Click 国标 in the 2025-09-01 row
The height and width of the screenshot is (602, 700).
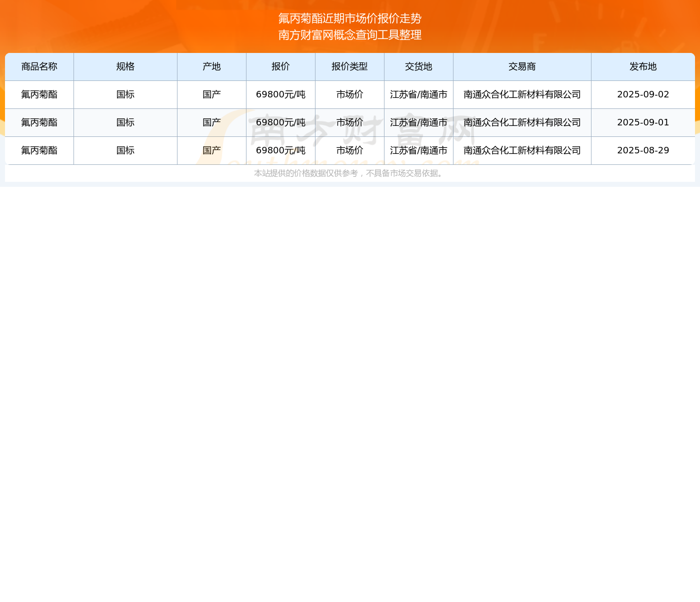click(x=125, y=122)
